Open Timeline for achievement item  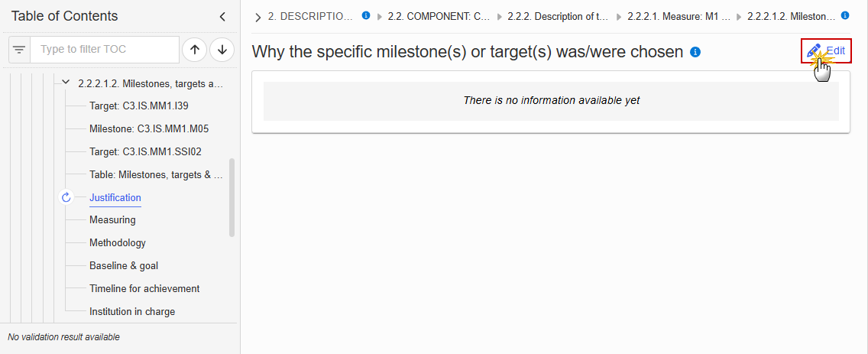[x=144, y=289]
